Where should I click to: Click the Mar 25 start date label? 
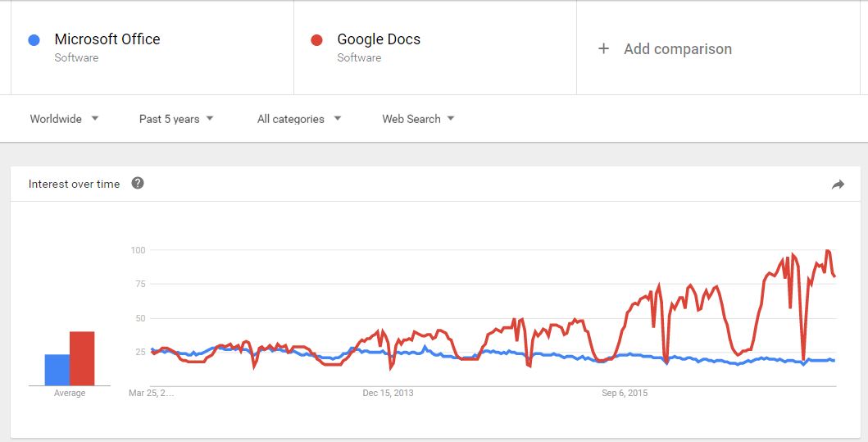(x=151, y=394)
